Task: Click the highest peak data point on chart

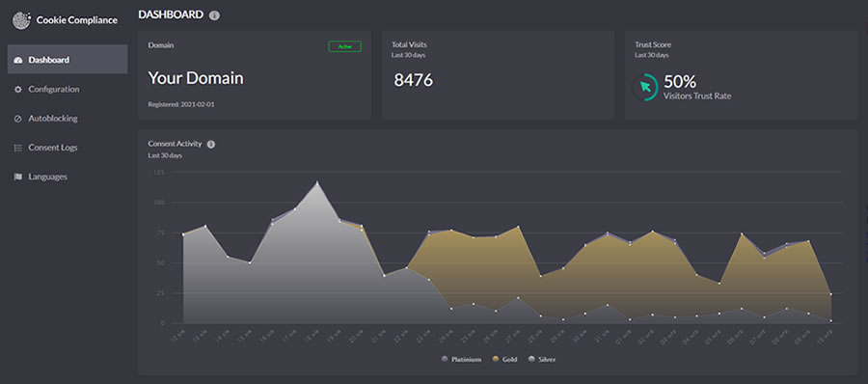Action: [317, 182]
